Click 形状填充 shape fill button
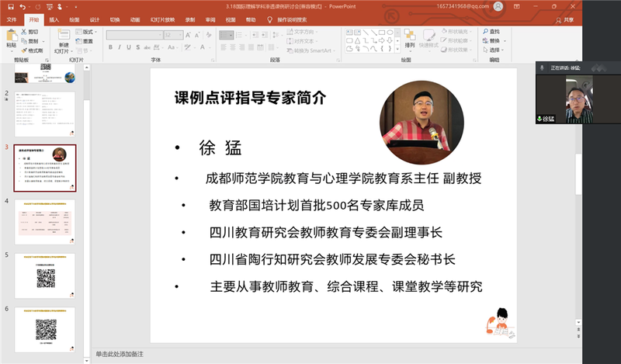Viewport: 621px width, 364px height. click(456, 31)
